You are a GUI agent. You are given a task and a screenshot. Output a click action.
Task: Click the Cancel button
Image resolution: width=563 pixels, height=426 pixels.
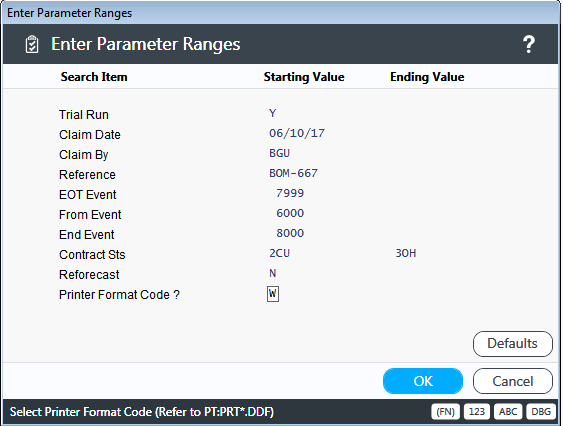tap(513, 381)
